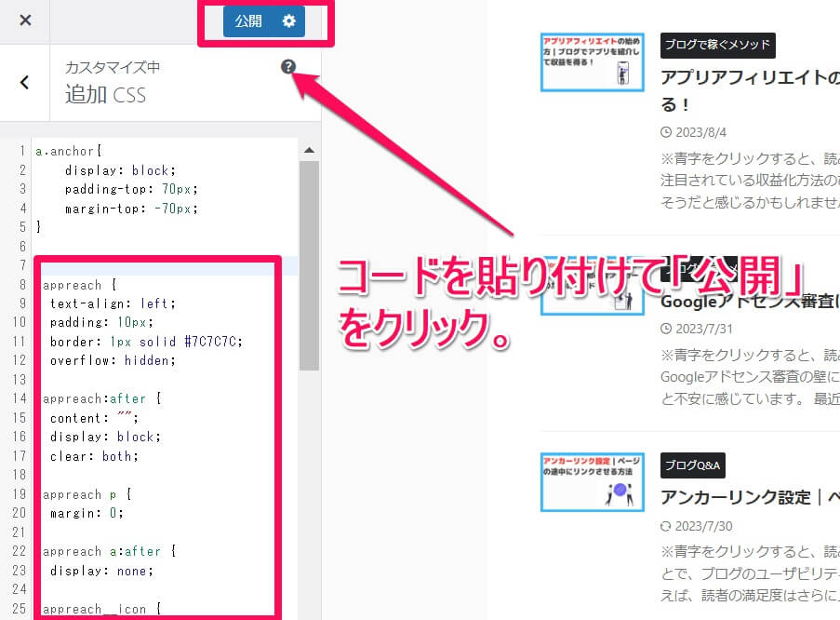This screenshot has height=620, width=840.
Task: Click the help question mark icon
Action: coord(289,65)
